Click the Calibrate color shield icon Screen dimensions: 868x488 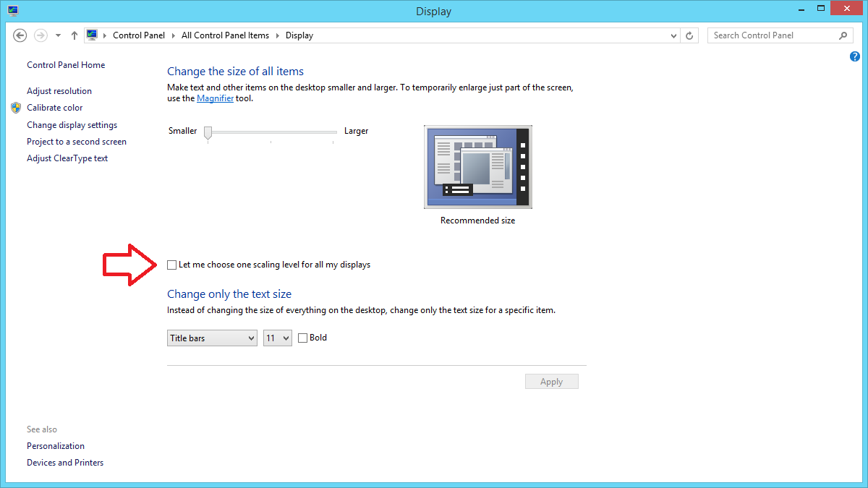click(x=17, y=108)
